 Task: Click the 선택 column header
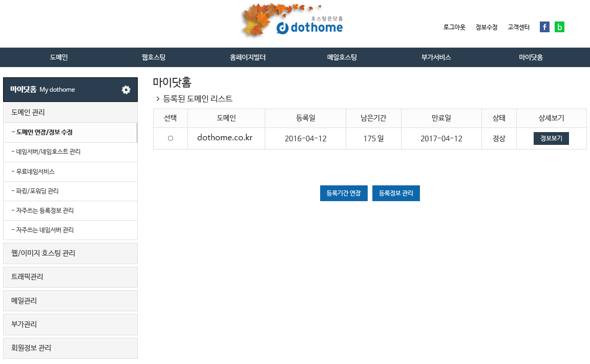point(171,118)
